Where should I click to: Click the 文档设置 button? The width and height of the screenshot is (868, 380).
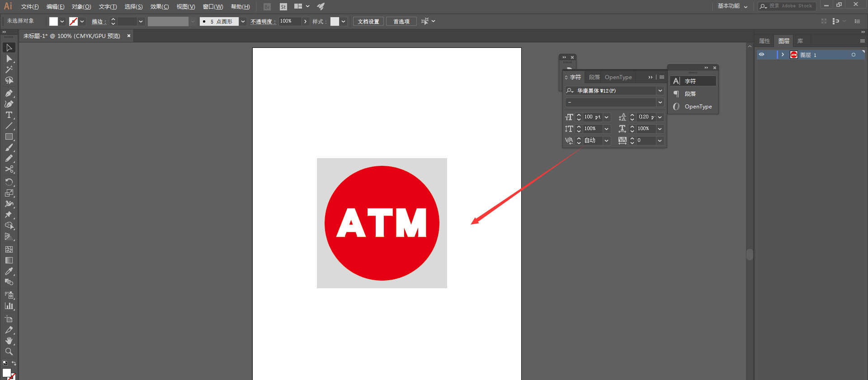(x=368, y=22)
